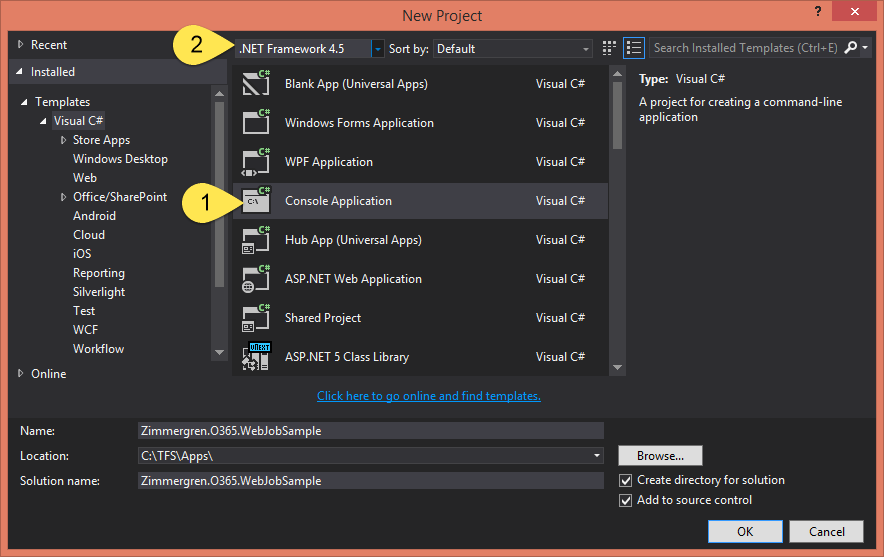Expand the Online templates section
Viewport: 884px width, 557px height.
click(22, 374)
